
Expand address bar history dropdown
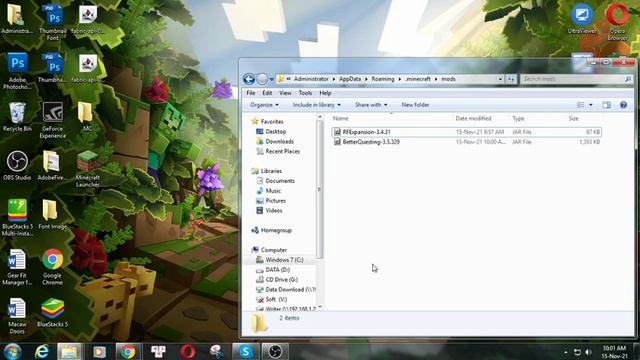click(x=500, y=79)
